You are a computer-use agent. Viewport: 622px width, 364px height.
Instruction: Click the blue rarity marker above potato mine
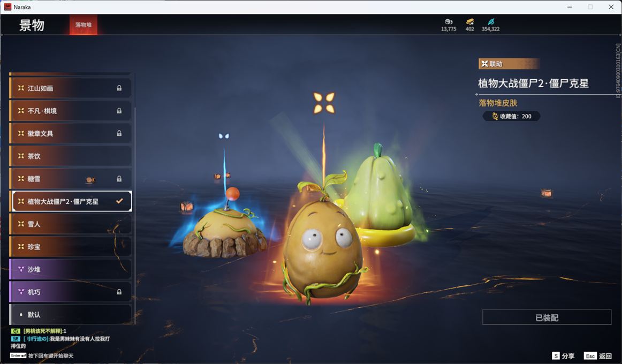pyautogui.click(x=224, y=136)
